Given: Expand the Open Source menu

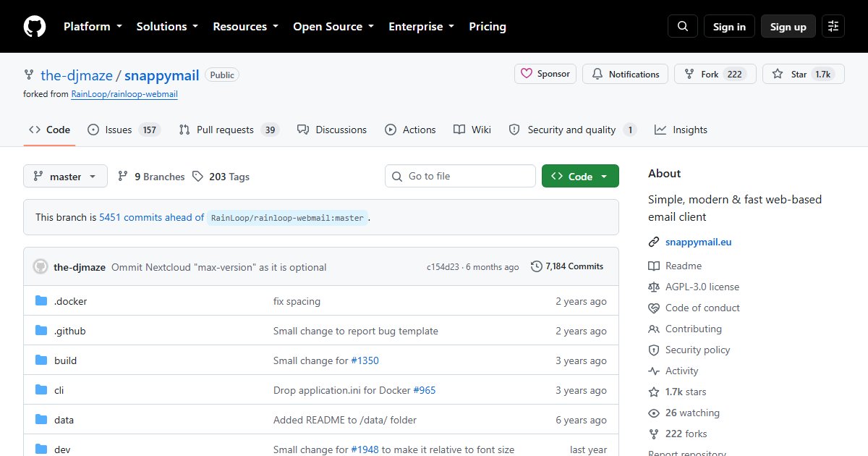Looking at the screenshot, I should tap(333, 27).
